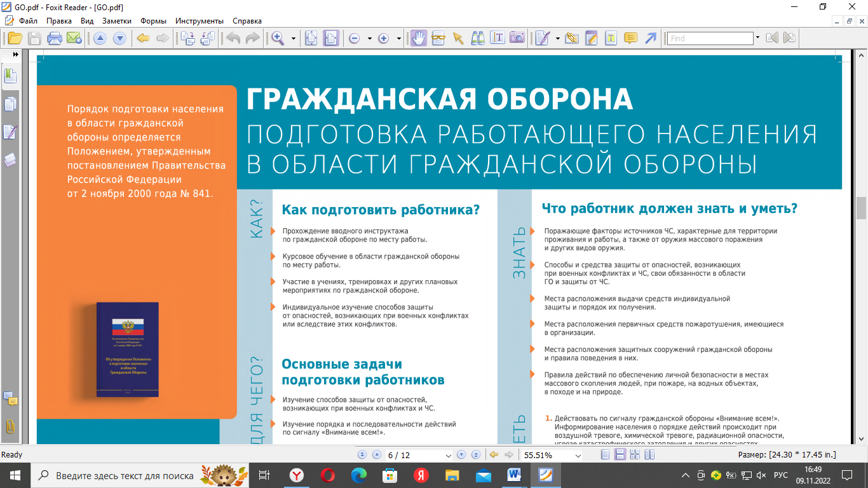Select the Hand tool in the toolbar
The image size is (868, 488).
click(x=418, y=38)
